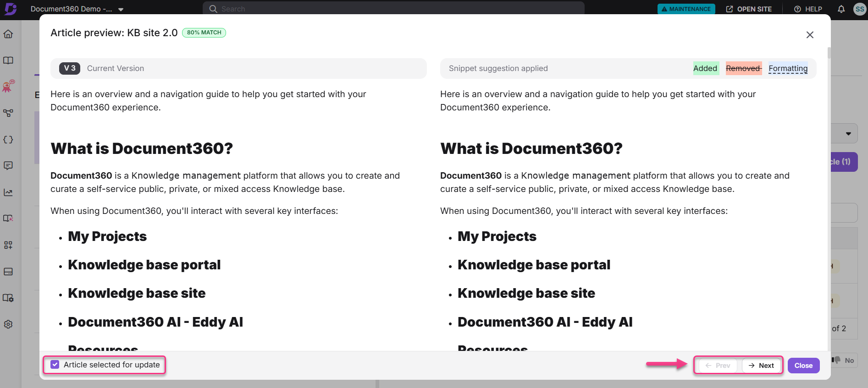Image resolution: width=868 pixels, height=388 pixels.
Task: Expand the Document360 Demo project dropdown
Action: click(121, 9)
